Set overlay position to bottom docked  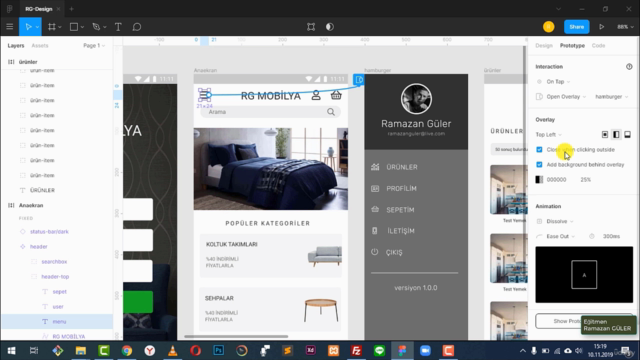628,135
